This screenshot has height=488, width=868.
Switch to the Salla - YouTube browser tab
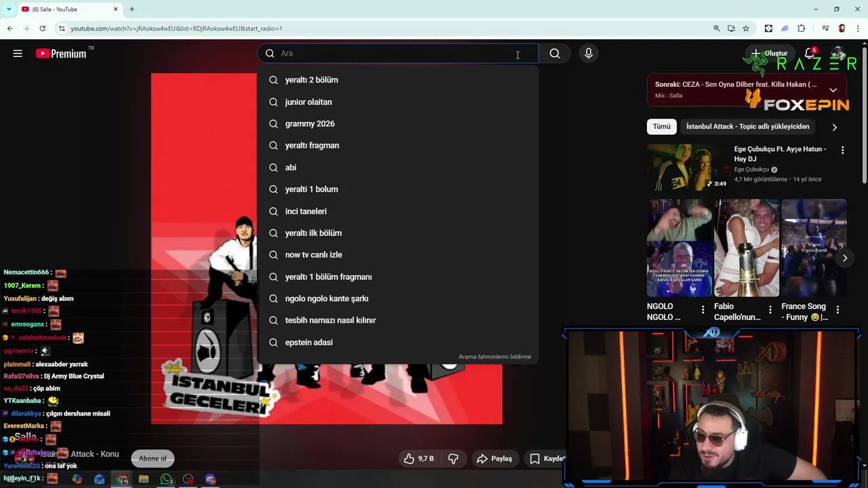70,9
